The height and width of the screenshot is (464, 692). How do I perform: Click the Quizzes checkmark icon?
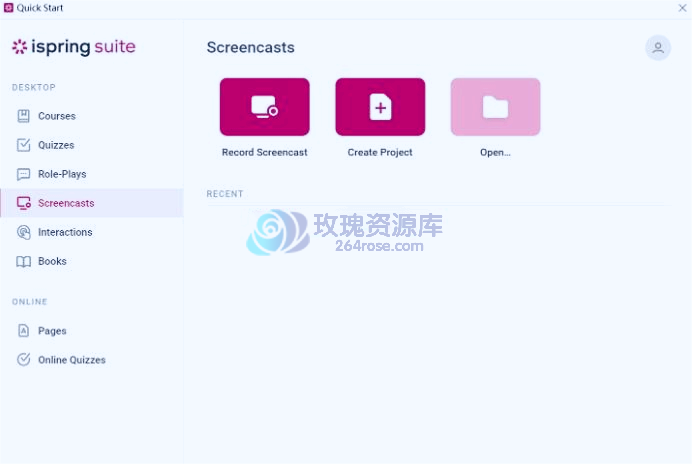click(x=23, y=145)
